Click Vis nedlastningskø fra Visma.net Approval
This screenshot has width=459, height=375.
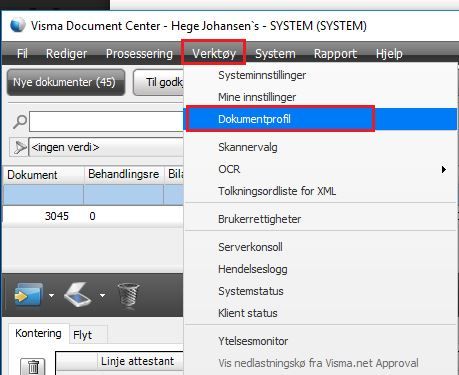(321, 363)
